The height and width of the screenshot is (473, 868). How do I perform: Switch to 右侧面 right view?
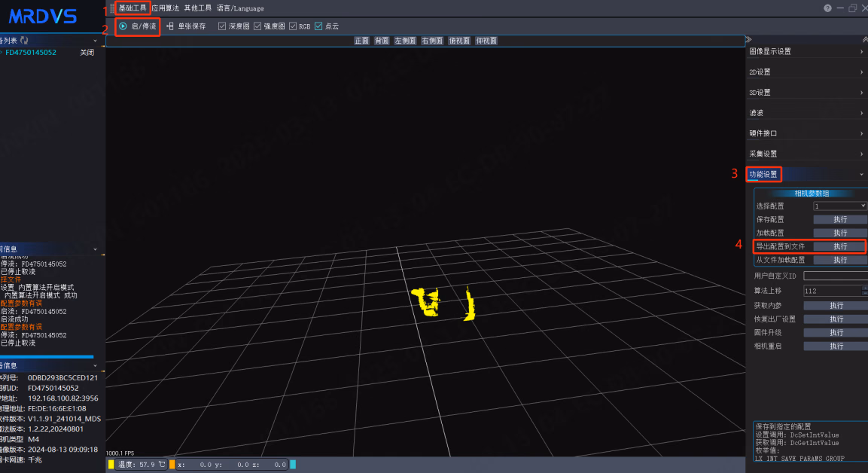[432, 41]
